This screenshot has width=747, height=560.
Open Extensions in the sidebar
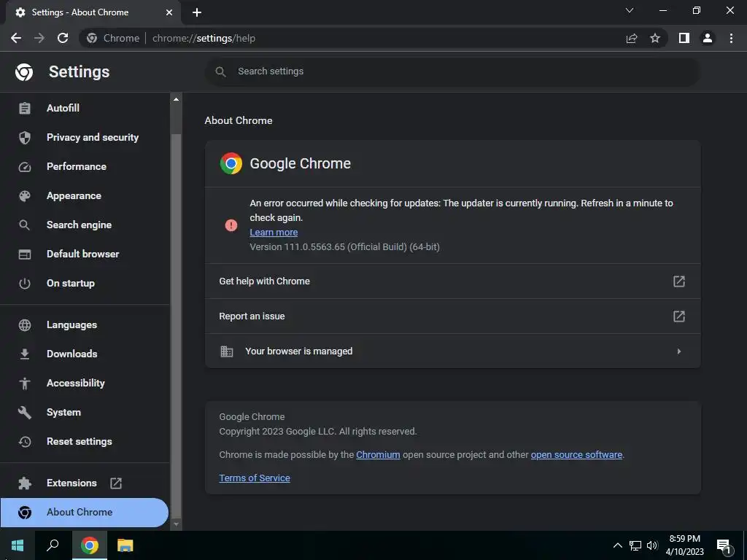pos(85,483)
